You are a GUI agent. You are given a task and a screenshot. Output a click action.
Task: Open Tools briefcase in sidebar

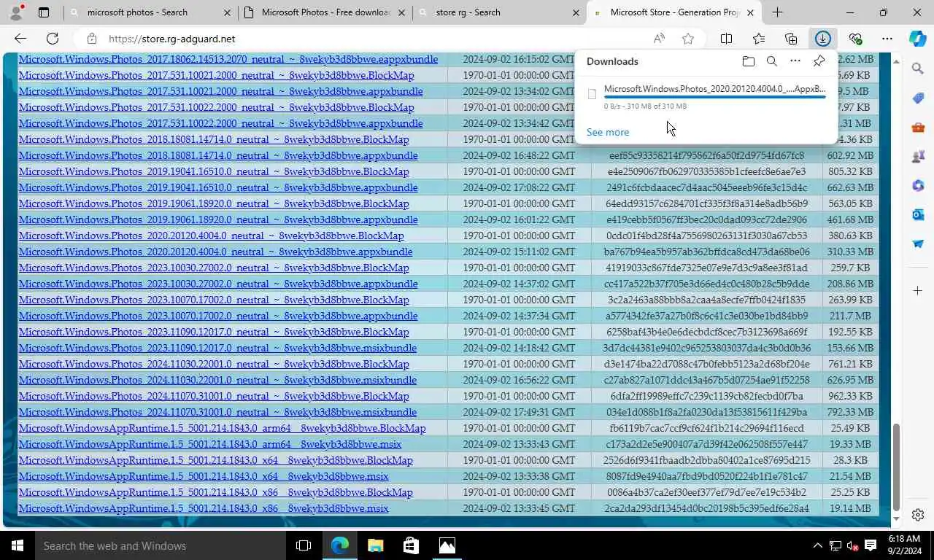(918, 128)
